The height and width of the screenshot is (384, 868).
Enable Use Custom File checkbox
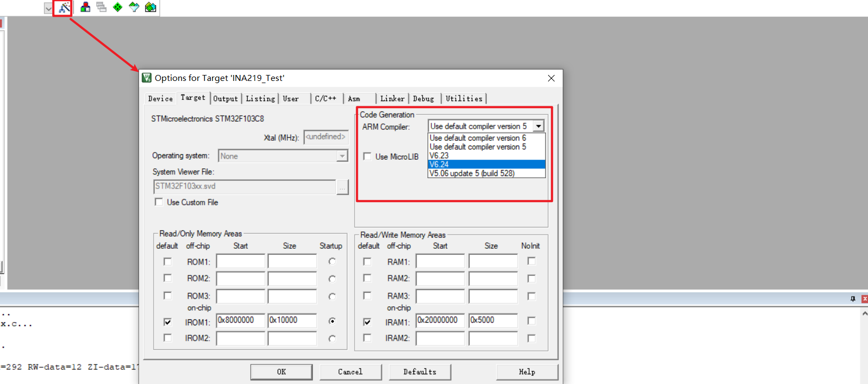159,202
